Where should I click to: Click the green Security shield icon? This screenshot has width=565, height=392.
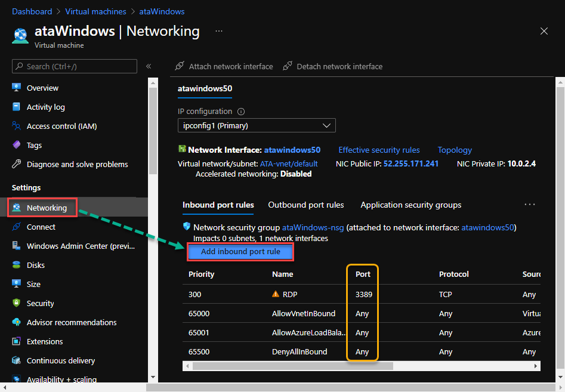(x=16, y=303)
